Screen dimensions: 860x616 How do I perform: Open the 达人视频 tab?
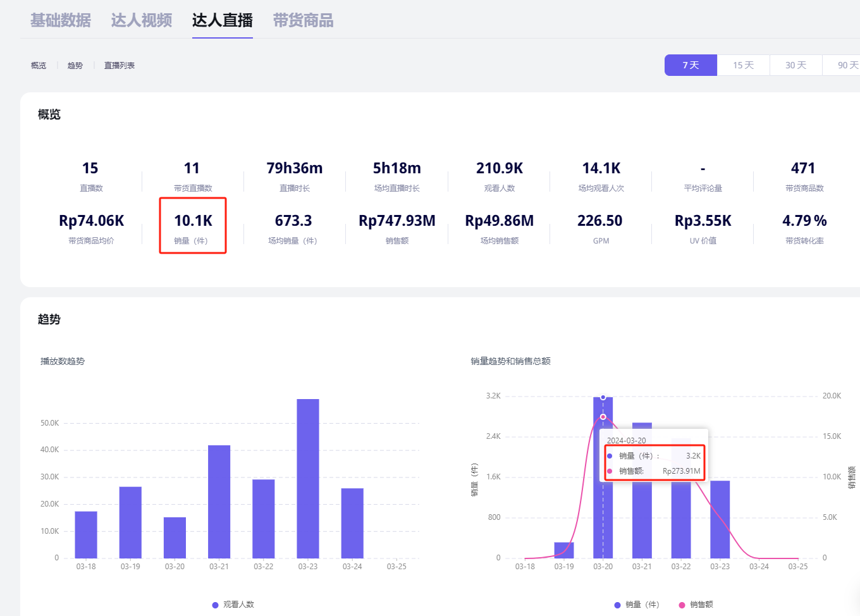(142, 20)
